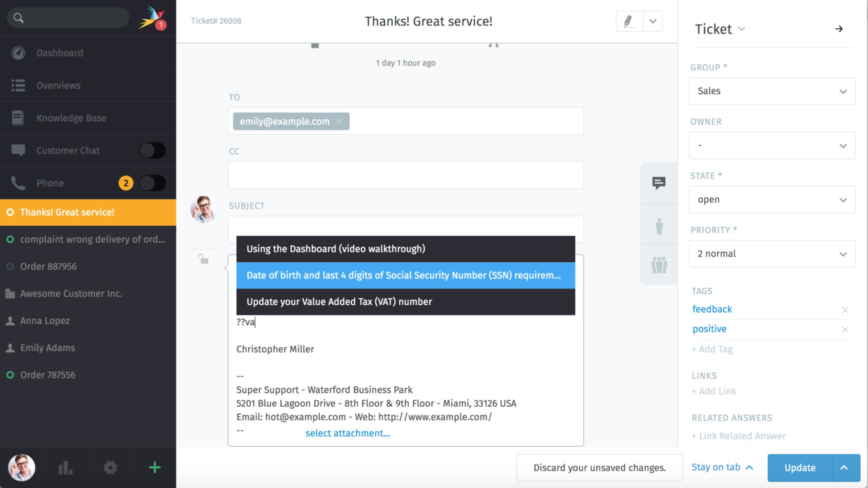
Task: Click the green plus new icon
Action: pos(154,468)
